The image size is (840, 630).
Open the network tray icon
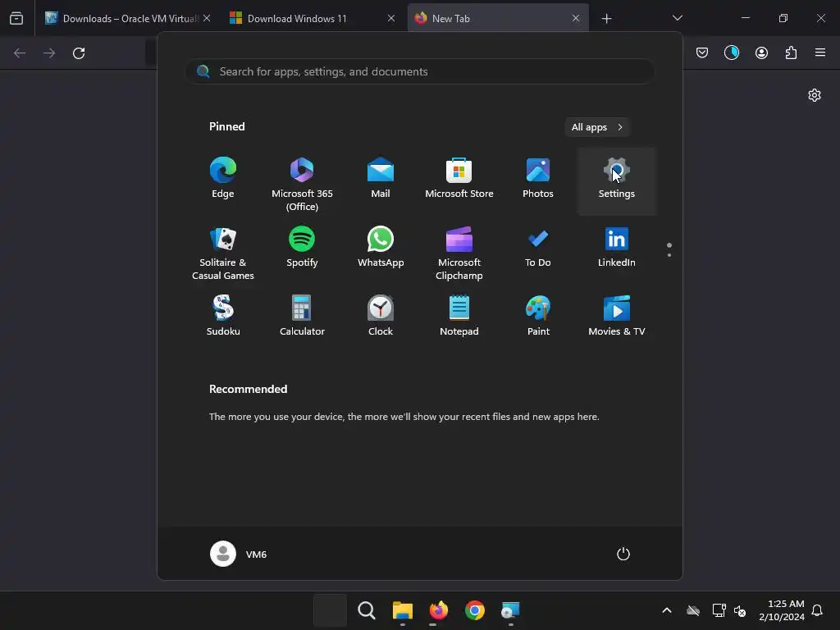point(719,610)
